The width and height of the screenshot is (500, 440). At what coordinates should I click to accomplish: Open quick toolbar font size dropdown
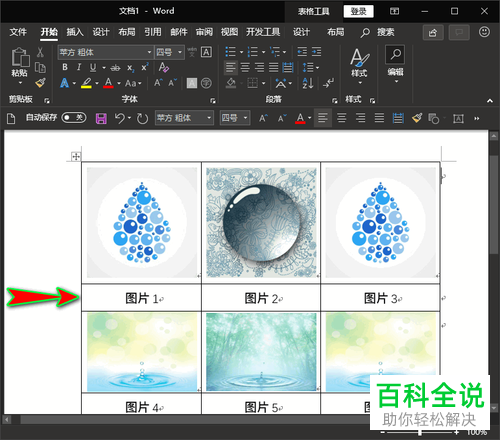click(245, 118)
